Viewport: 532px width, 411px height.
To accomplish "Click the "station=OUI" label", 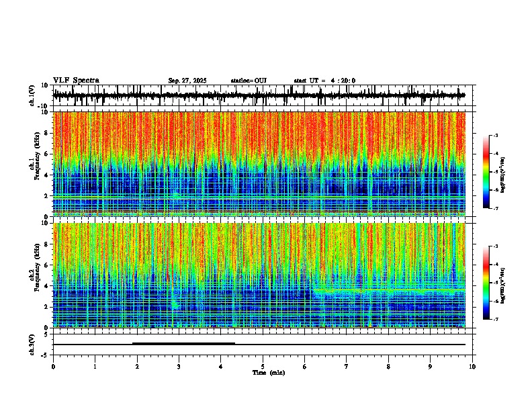I will pyautogui.click(x=249, y=81).
